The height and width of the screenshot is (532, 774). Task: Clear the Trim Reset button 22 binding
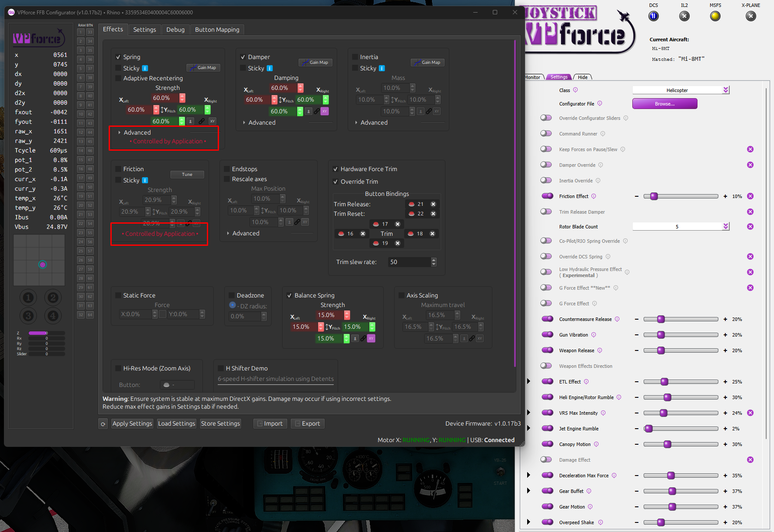433,214
